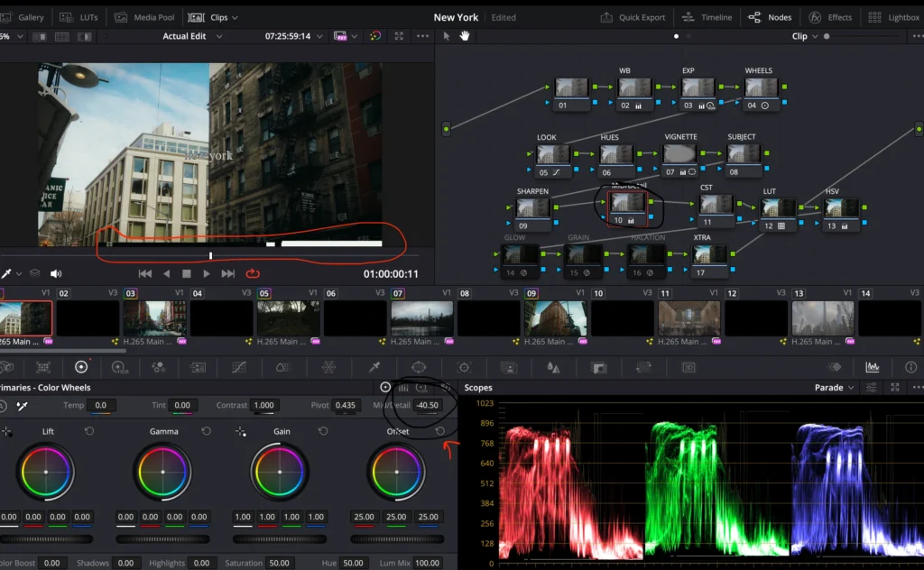Open the Tracker palette
This screenshot has width=924, height=570.
[x=464, y=367]
